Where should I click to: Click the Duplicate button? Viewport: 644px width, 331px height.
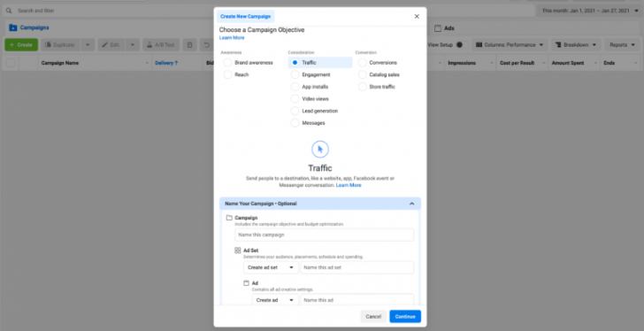pyautogui.click(x=60, y=45)
